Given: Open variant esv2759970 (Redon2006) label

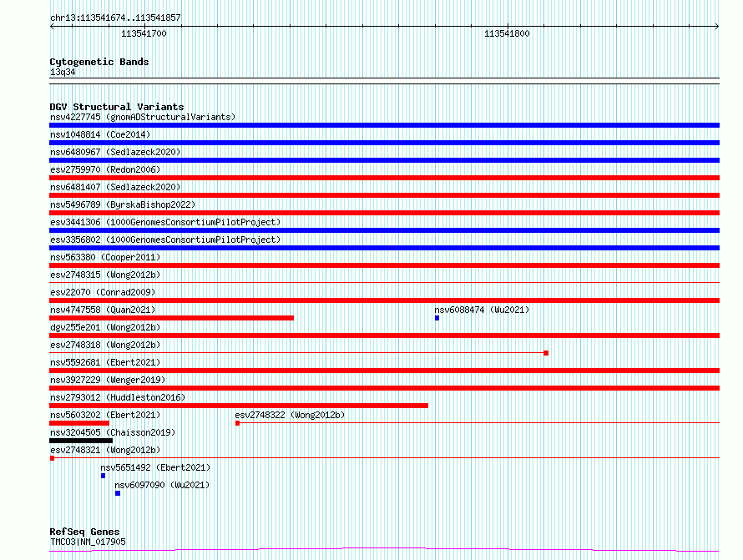Looking at the screenshot, I should click(105, 169).
